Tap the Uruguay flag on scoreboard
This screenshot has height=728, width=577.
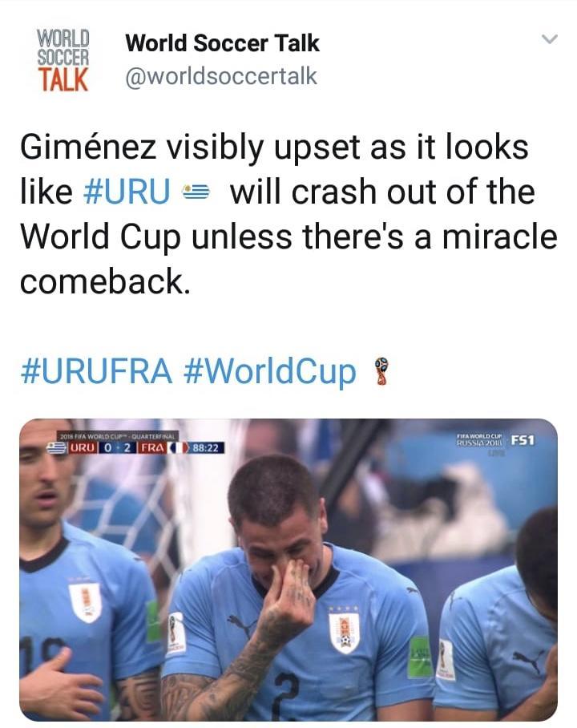tap(57, 448)
